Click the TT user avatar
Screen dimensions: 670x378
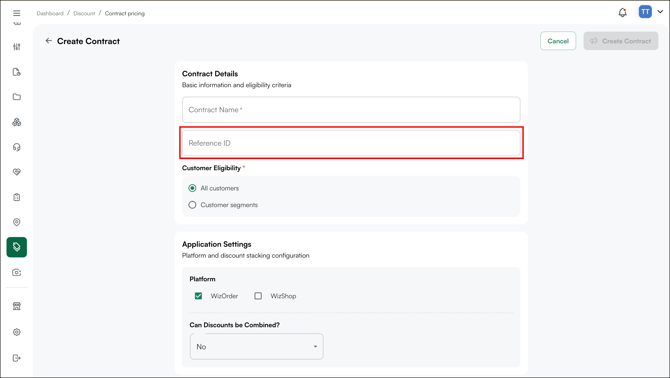[x=645, y=12]
